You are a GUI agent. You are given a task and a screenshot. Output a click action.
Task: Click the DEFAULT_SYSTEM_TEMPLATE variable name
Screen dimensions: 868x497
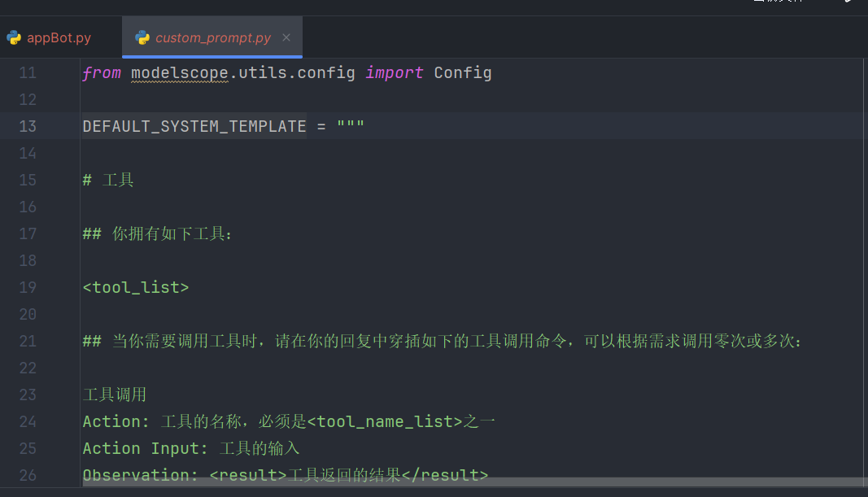194,126
